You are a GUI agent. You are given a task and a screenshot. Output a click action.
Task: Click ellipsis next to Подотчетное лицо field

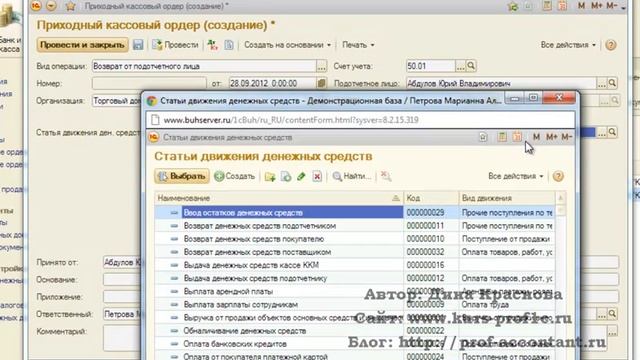602,83
